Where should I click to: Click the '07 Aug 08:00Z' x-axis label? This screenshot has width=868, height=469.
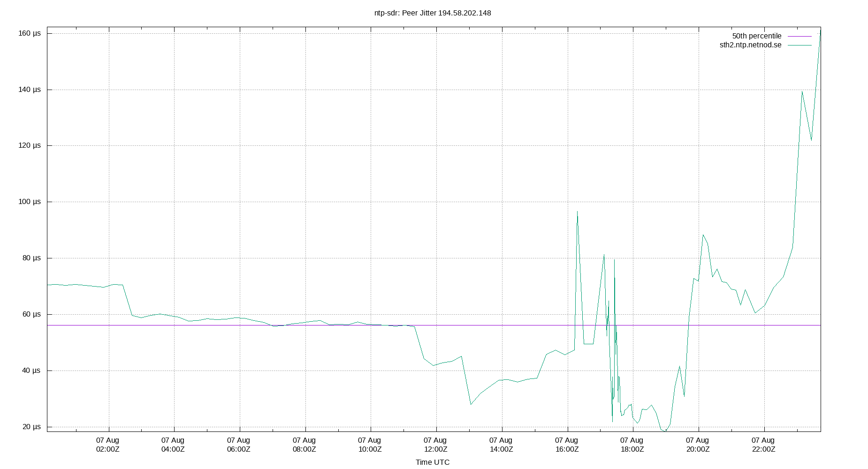tap(305, 445)
